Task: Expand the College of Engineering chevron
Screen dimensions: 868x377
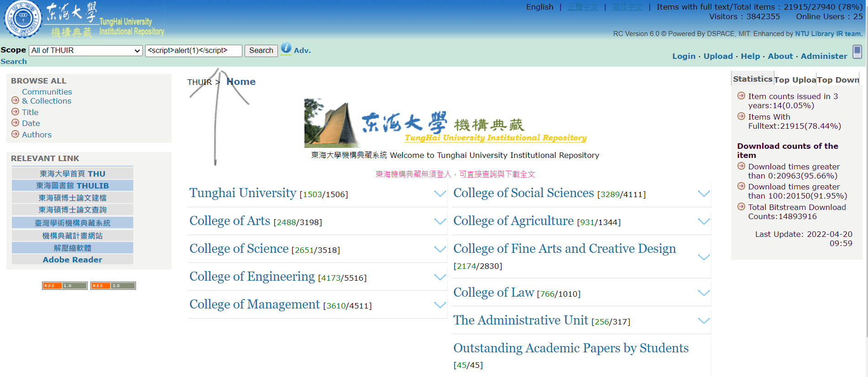Action: pos(440,277)
